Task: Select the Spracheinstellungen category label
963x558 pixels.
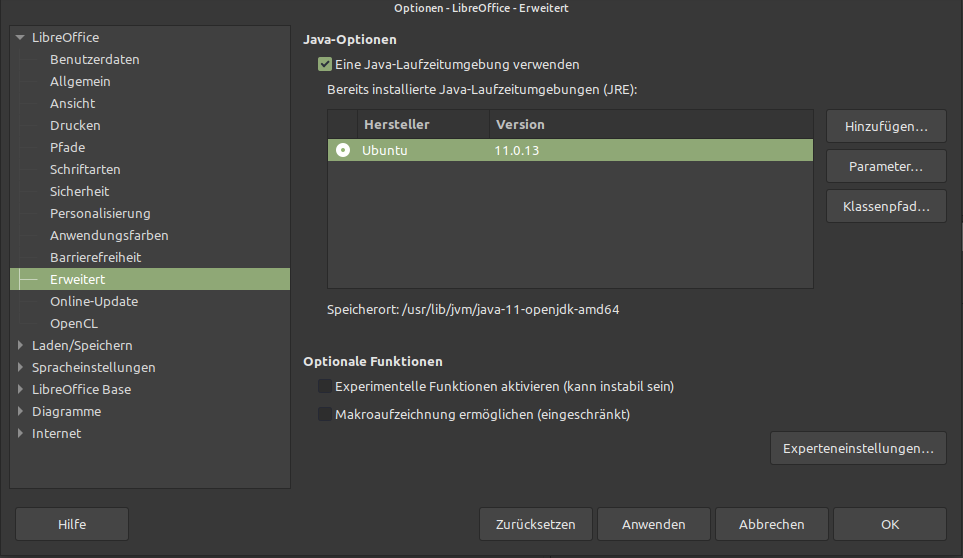Action: point(93,367)
